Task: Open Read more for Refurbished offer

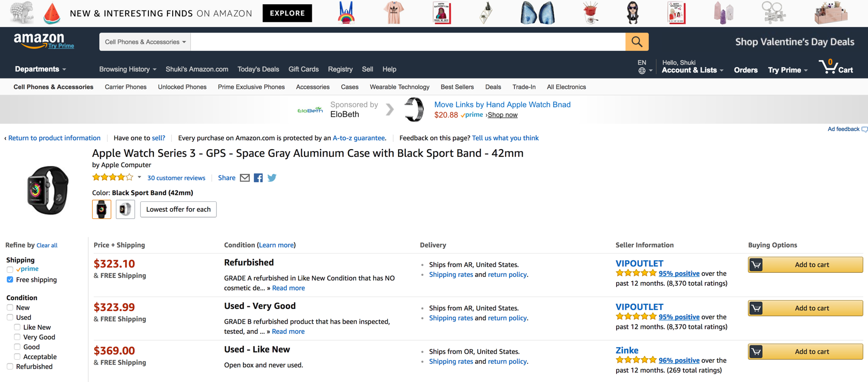Action: (x=288, y=288)
